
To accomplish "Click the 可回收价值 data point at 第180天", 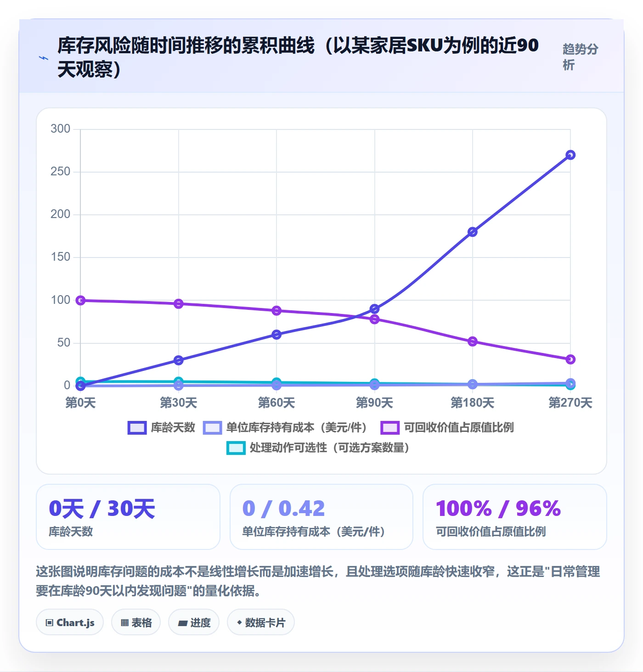I will point(473,342).
